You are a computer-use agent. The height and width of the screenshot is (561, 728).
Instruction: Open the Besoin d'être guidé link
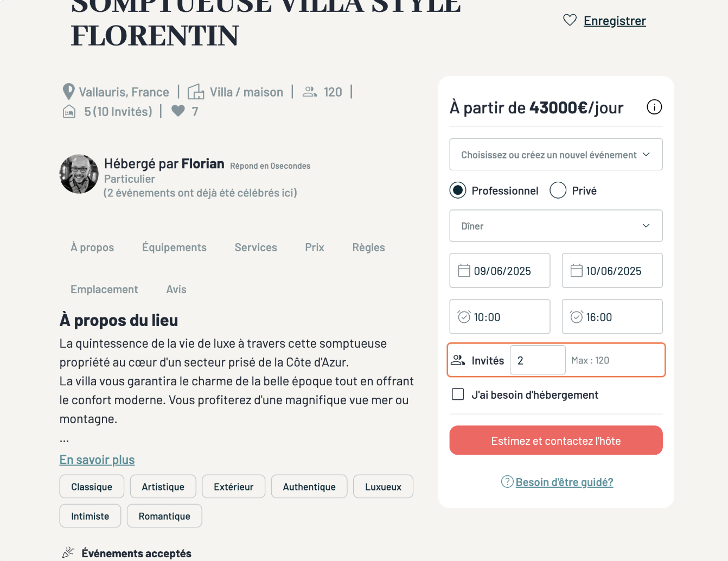(564, 482)
